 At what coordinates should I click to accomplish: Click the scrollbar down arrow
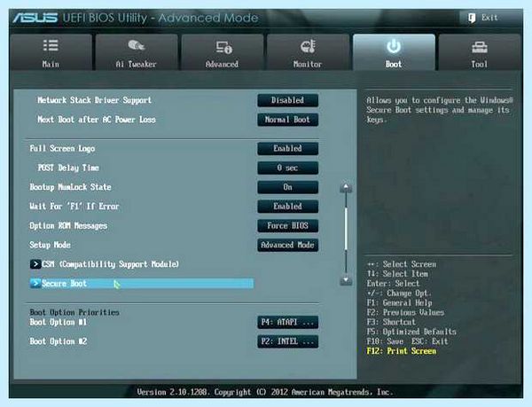[346, 280]
